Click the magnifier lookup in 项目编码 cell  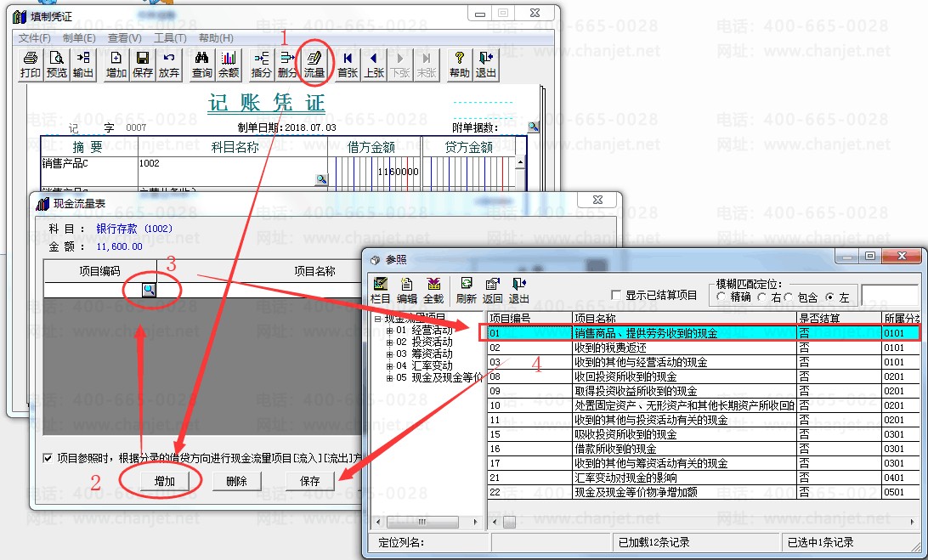[x=149, y=290]
